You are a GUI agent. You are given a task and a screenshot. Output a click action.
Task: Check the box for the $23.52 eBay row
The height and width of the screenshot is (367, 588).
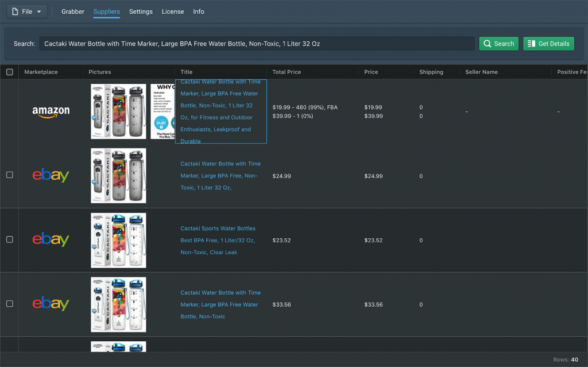[x=10, y=239]
